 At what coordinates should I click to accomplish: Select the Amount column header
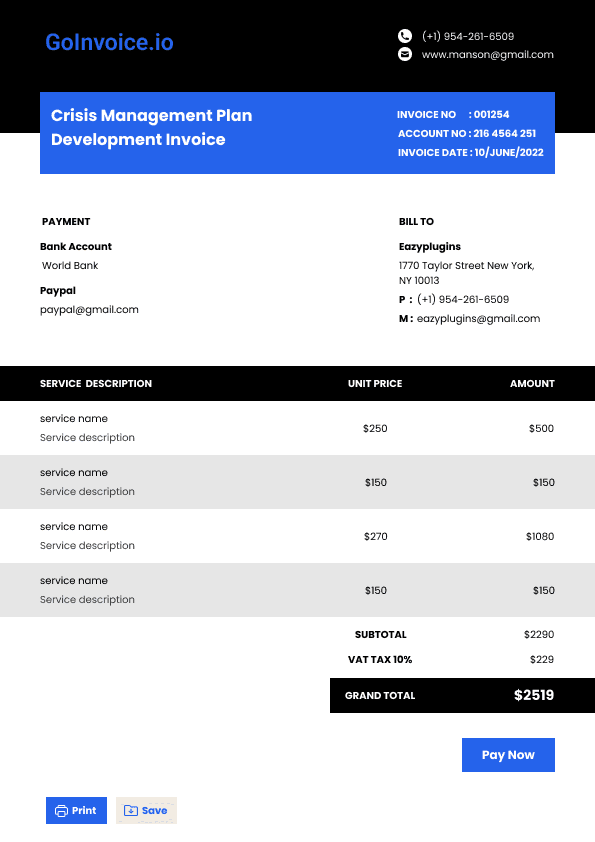tap(532, 383)
